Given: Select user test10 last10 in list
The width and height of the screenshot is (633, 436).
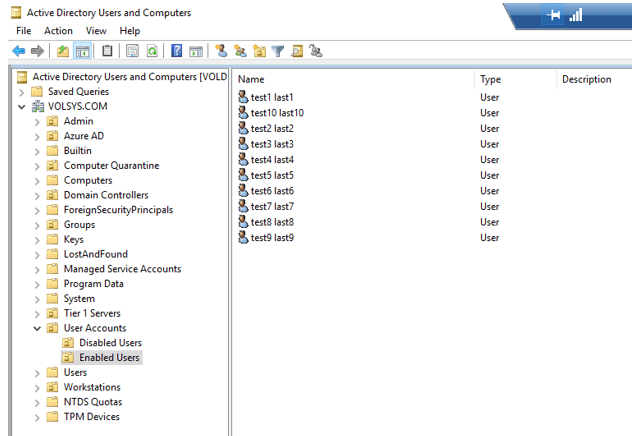Looking at the screenshot, I should click(x=277, y=113).
